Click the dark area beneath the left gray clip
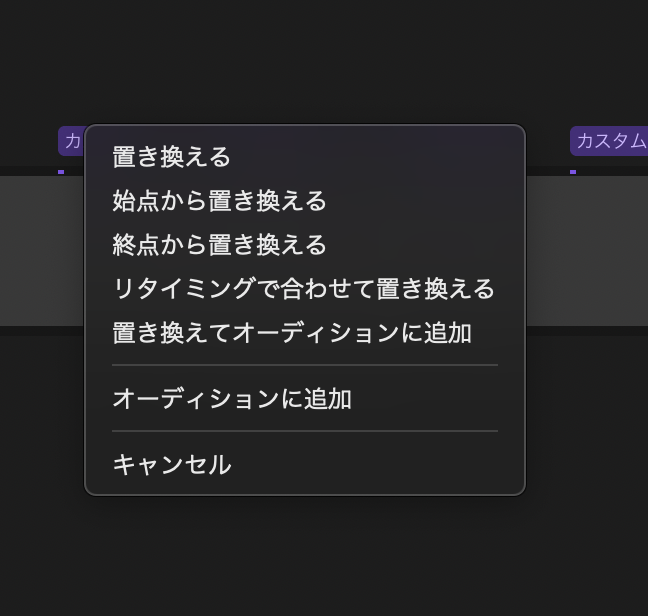The height and width of the screenshot is (616, 648). [x=42, y=420]
